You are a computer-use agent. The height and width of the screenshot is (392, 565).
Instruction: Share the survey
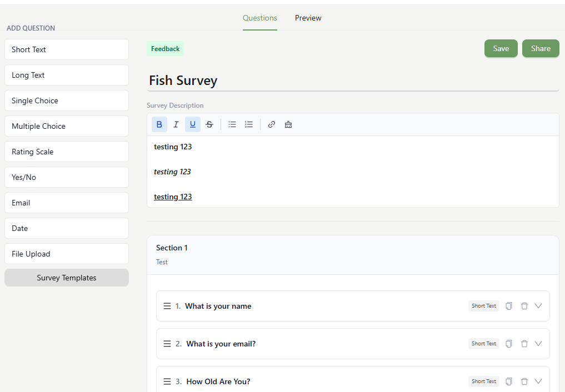pos(541,49)
